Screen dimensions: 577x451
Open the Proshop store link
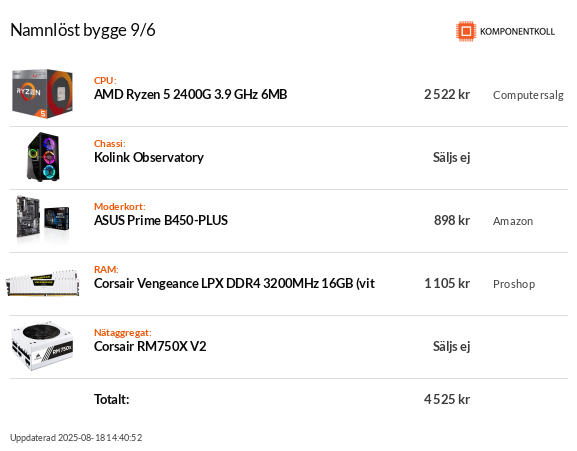514,284
